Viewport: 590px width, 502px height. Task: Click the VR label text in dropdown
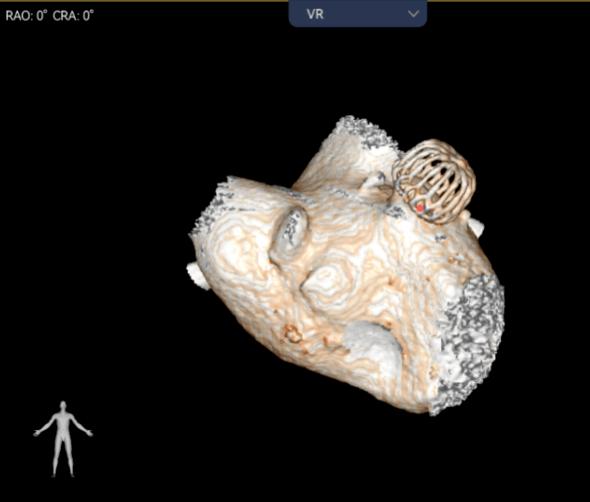click(x=315, y=14)
